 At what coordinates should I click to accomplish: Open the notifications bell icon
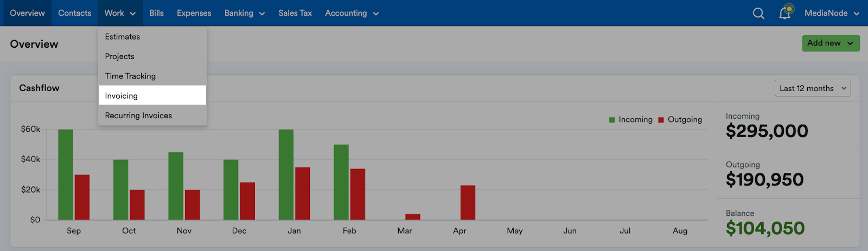point(785,12)
